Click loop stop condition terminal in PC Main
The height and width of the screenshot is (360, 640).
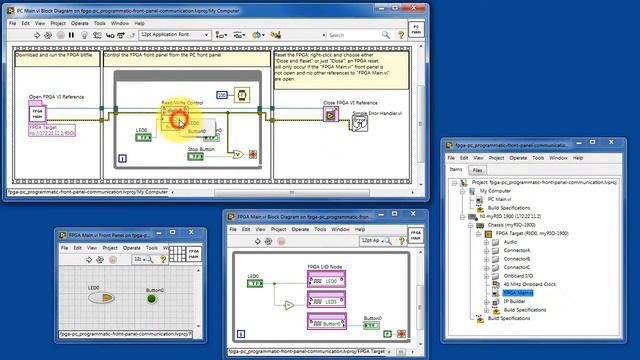click(253, 154)
